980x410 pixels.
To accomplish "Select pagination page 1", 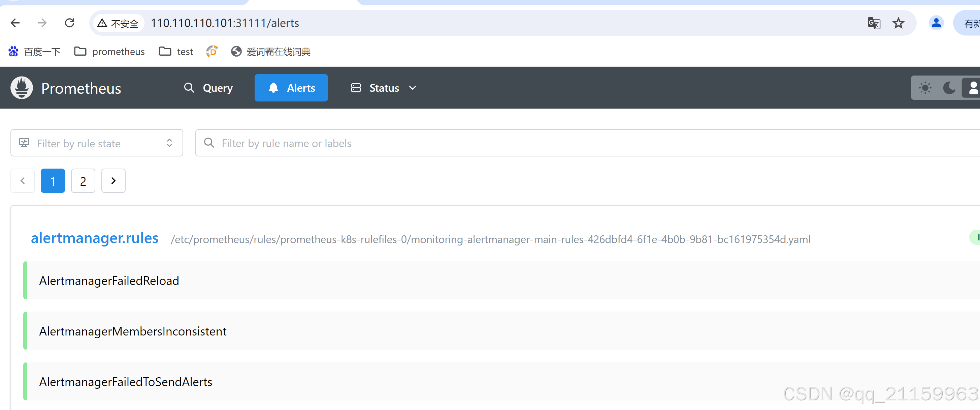I will [53, 181].
